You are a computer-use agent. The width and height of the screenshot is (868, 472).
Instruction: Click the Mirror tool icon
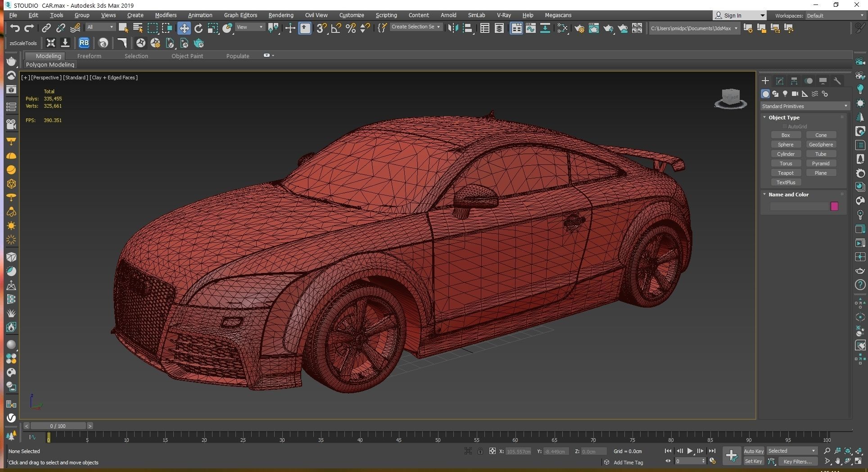point(453,28)
